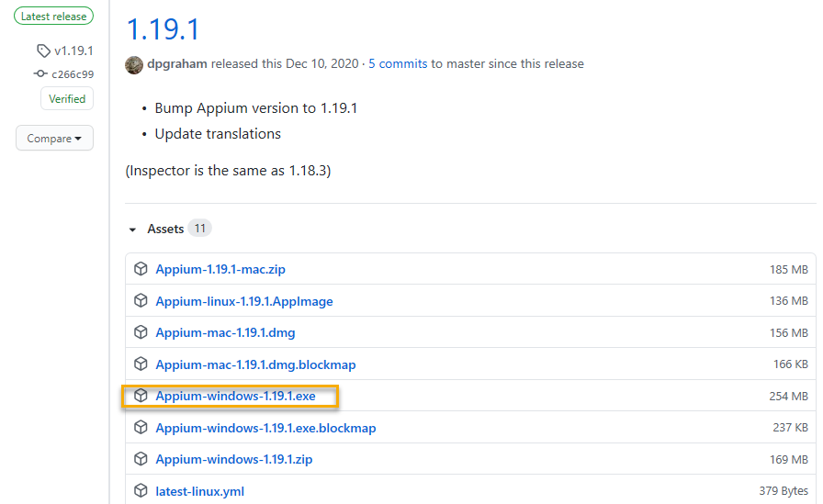Click package icon beside Appium-windows-1.19.1.exe.blockmap
The height and width of the screenshot is (504, 823).
point(141,428)
